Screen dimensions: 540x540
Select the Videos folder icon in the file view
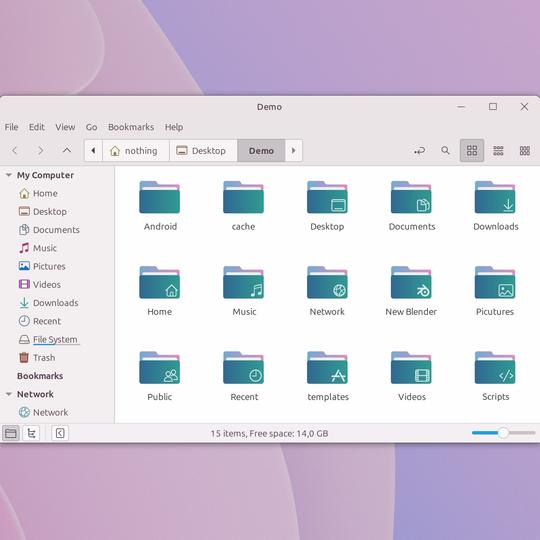pos(411,367)
